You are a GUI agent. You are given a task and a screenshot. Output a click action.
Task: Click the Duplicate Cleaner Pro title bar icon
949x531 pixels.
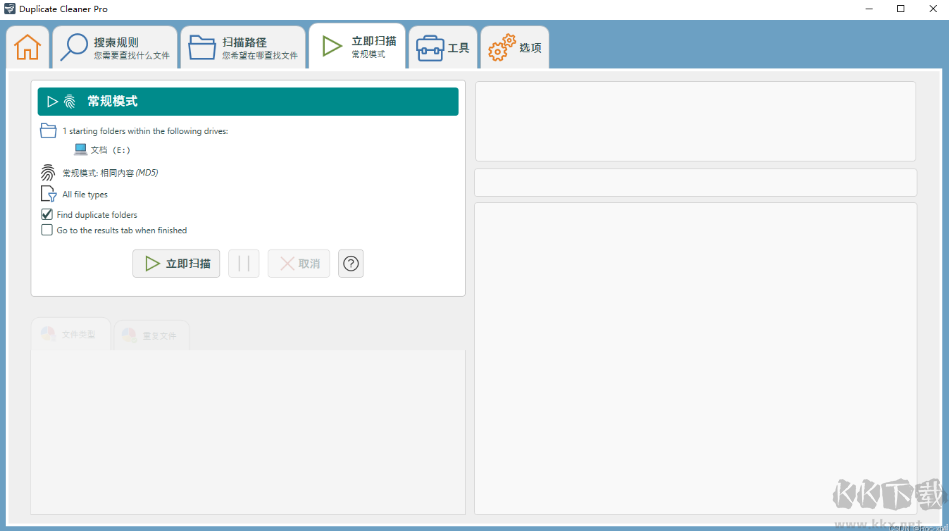click(10, 9)
